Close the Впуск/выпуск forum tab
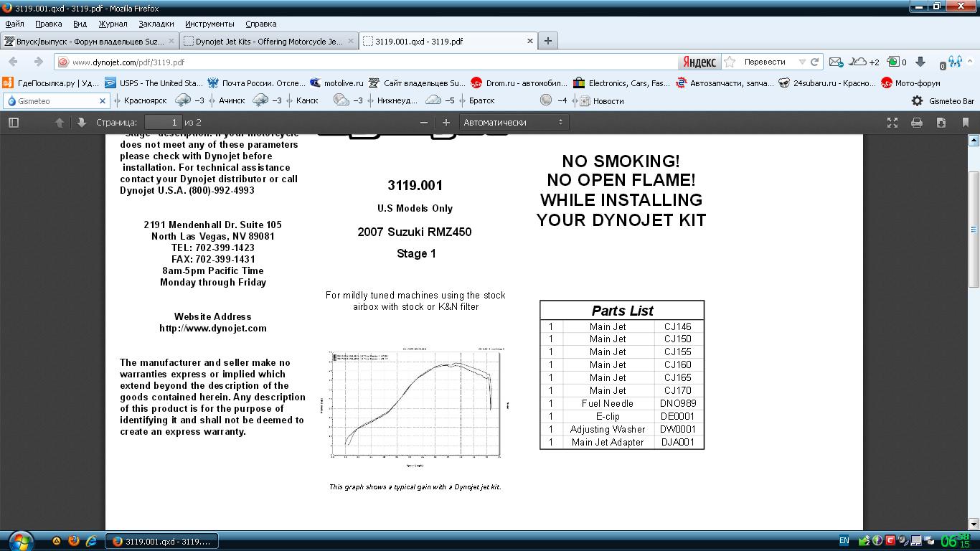The height and width of the screenshot is (551, 980). (171, 42)
